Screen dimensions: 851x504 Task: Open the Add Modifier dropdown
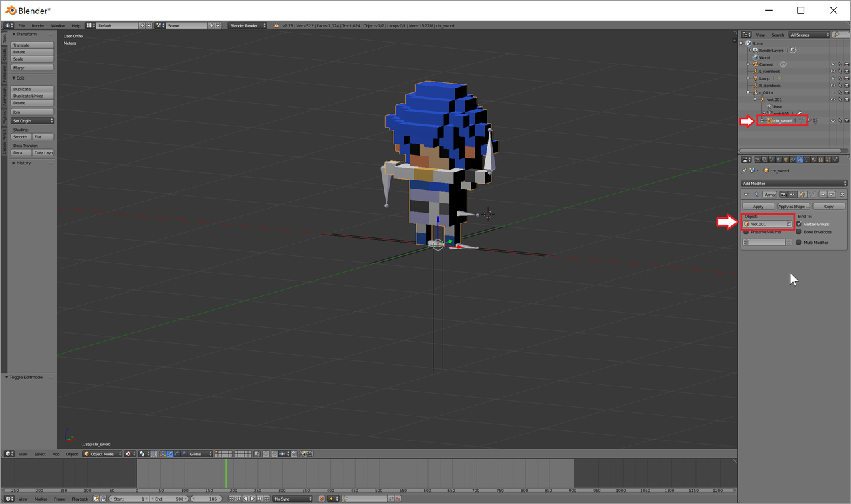tap(794, 183)
